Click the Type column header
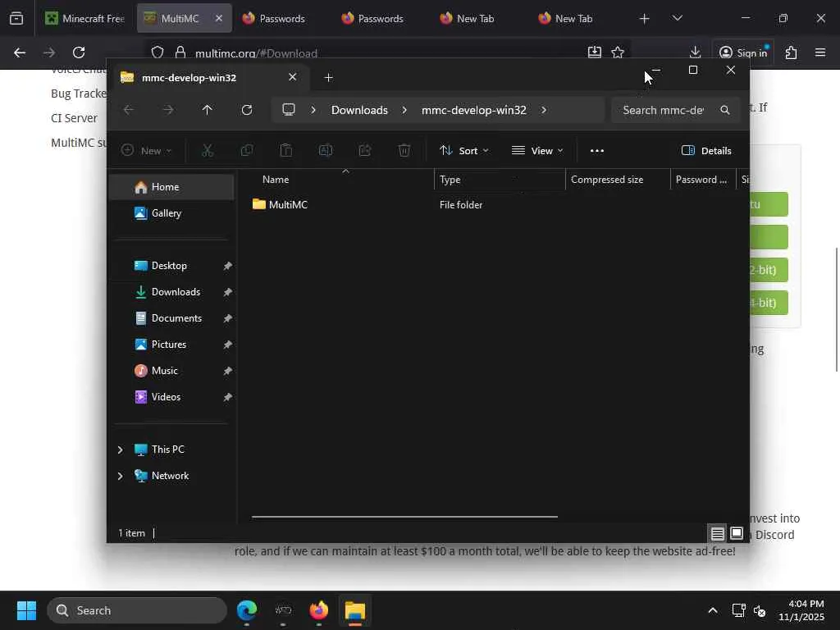The width and height of the screenshot is (840, 630). click(x=500, y=180)
